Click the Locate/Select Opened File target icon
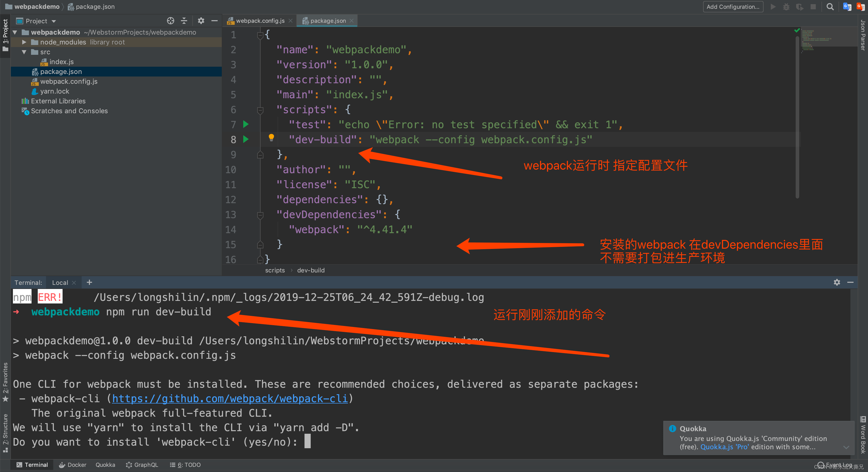 (x=171, y=21)
